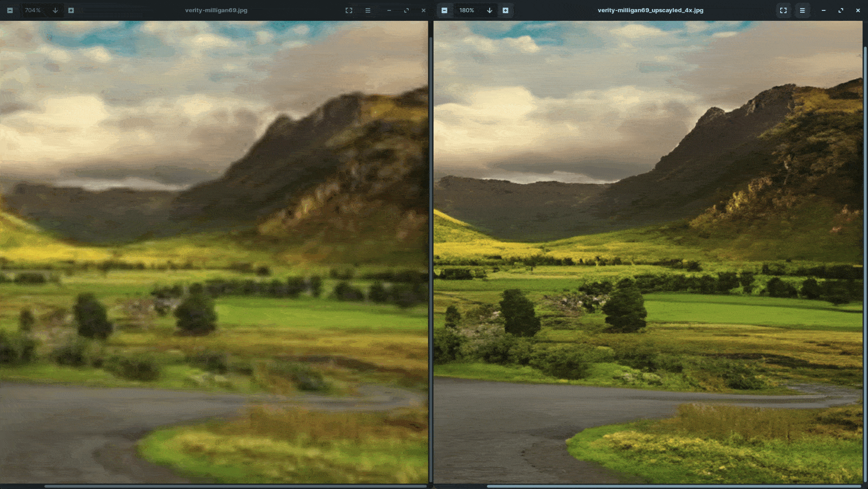
Task: Open the hamburger menu of verity-milligan69.jpg
Action: (x=368, y=10)
